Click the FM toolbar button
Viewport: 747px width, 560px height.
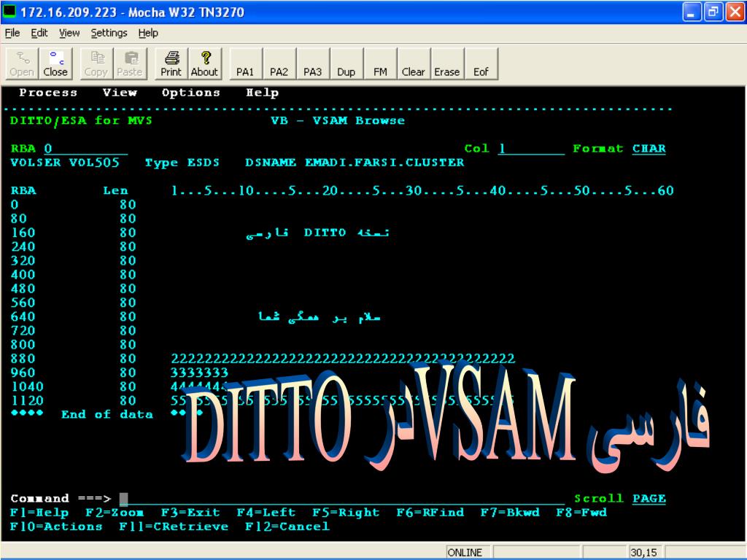(380, 64)
